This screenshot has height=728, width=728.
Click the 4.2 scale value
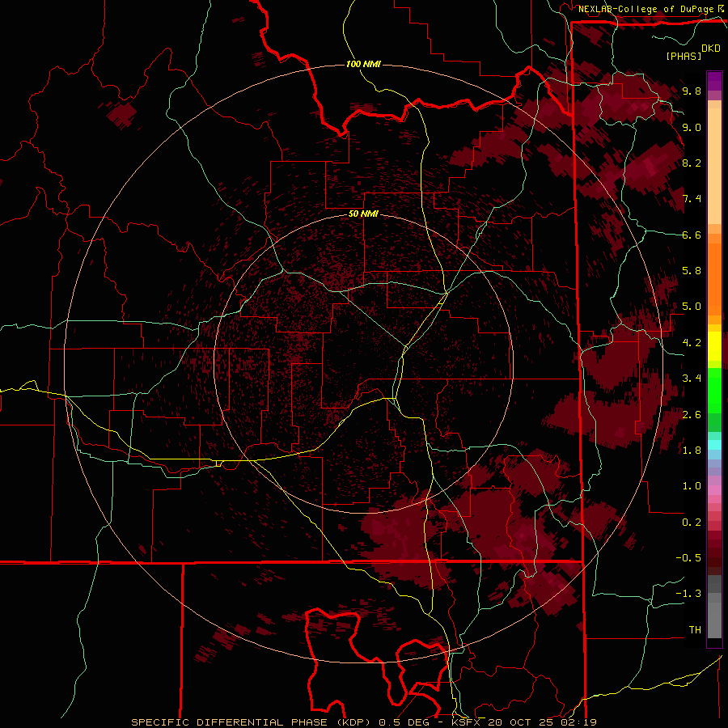tap(692, 343)
